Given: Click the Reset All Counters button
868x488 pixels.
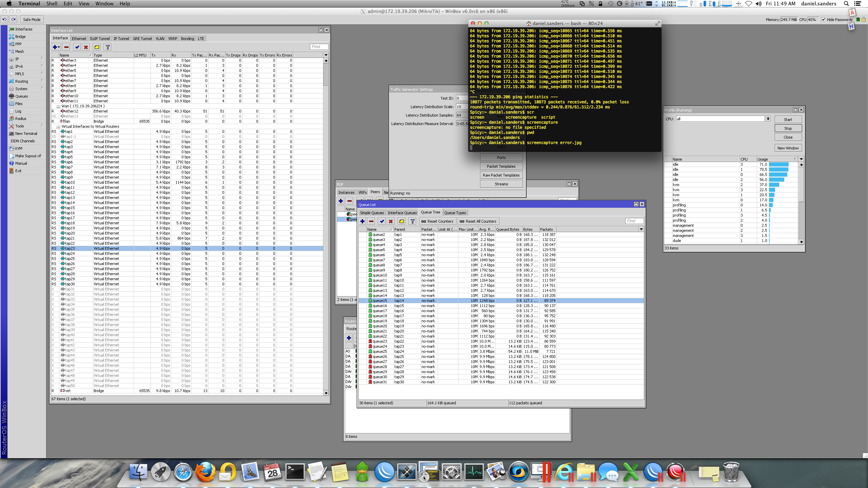Looking at the screenshot, I should (478, 221).
